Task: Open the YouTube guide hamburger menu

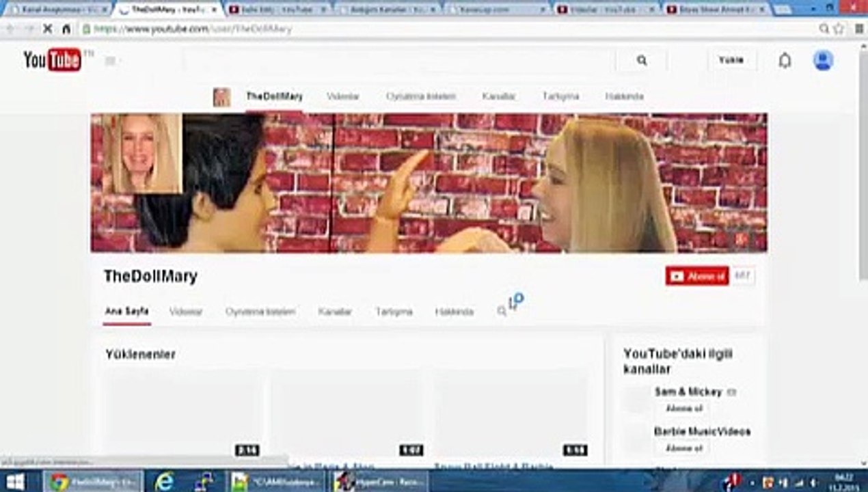Action: tap(110, 61)
